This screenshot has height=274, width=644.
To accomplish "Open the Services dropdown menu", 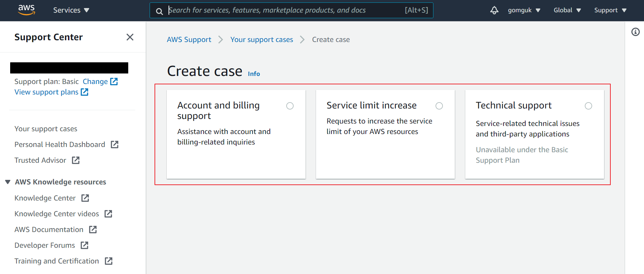I will 71,10.
